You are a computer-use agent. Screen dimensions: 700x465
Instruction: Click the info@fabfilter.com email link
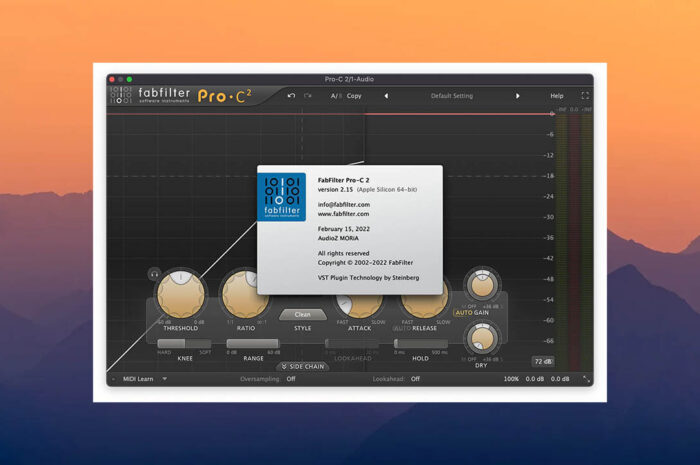[x=344, y=204]
